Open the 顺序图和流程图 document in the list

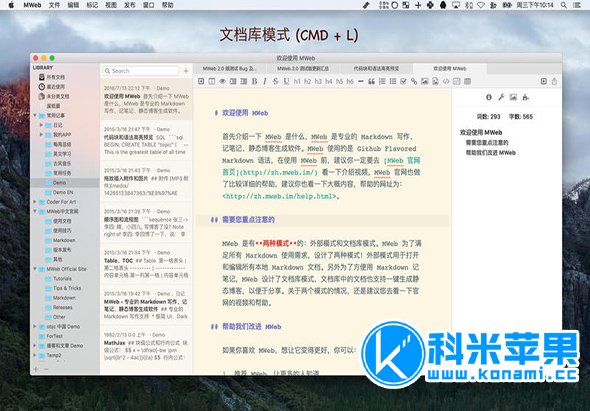pyautogui.click(x=146, y=223)
